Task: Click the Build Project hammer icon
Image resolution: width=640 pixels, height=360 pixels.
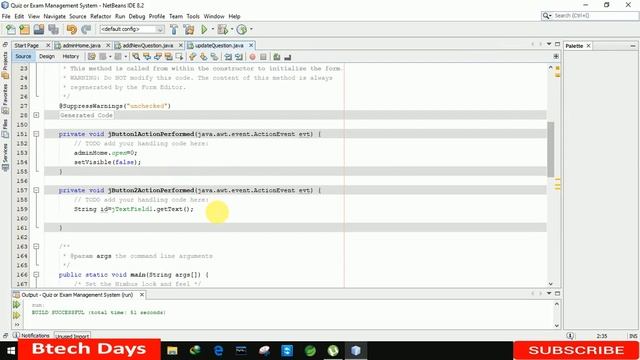Action: tap(174, 29)
